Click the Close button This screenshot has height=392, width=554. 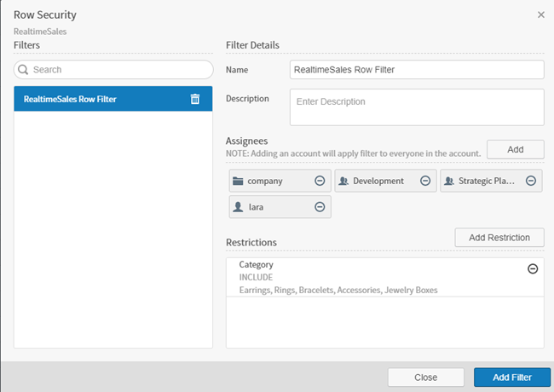coord(425,378)
